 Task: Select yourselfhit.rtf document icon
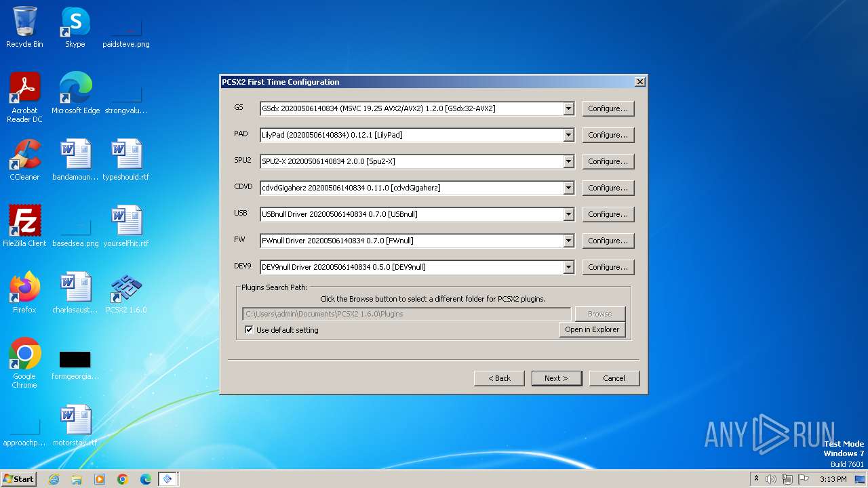(126, 226)
